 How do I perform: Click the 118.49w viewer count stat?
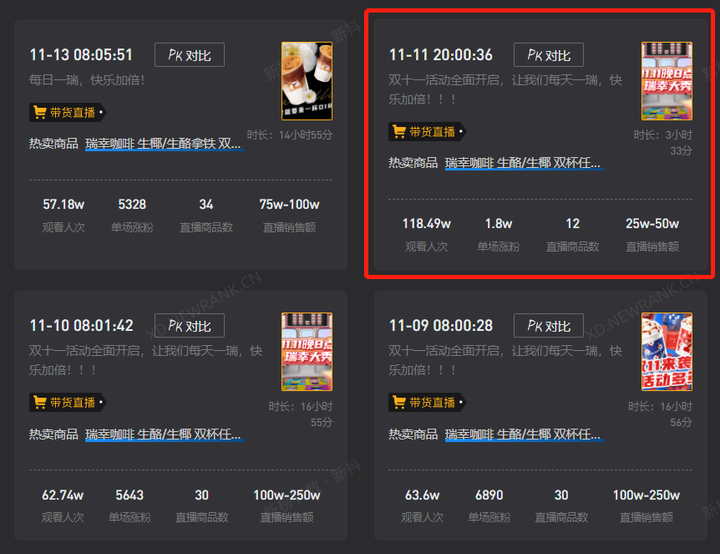point(427,224)
